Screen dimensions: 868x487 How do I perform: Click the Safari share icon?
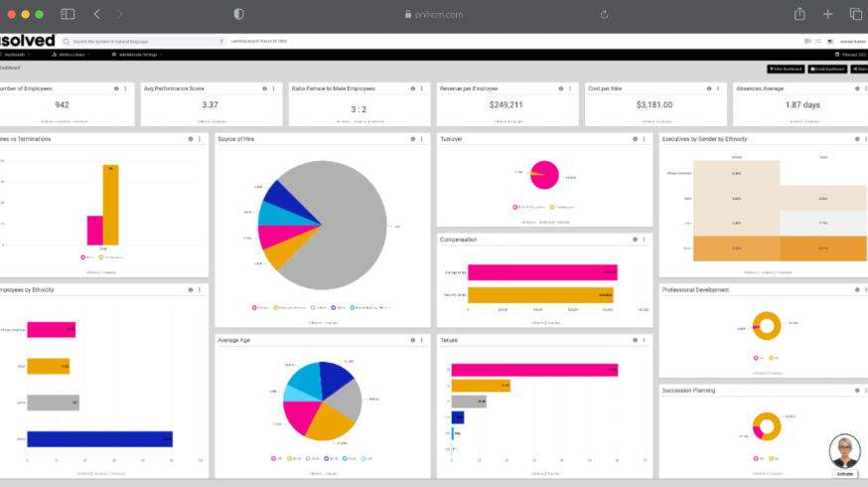coord(798,14)
